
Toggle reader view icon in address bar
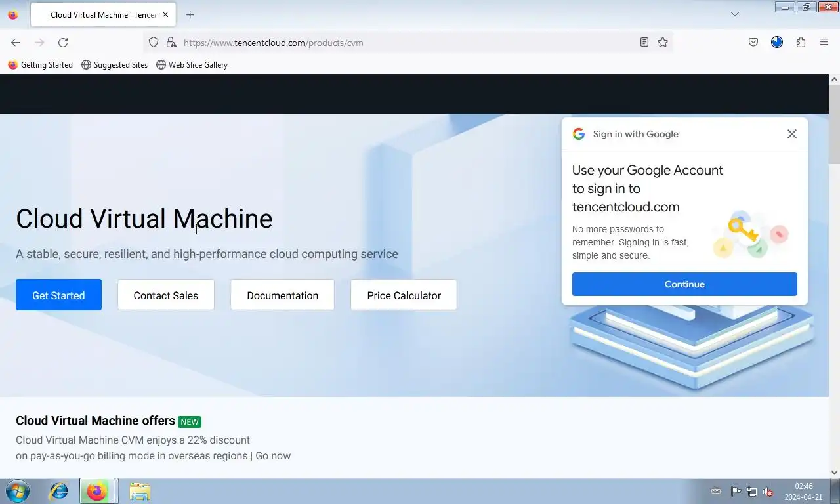coord(644,42)
